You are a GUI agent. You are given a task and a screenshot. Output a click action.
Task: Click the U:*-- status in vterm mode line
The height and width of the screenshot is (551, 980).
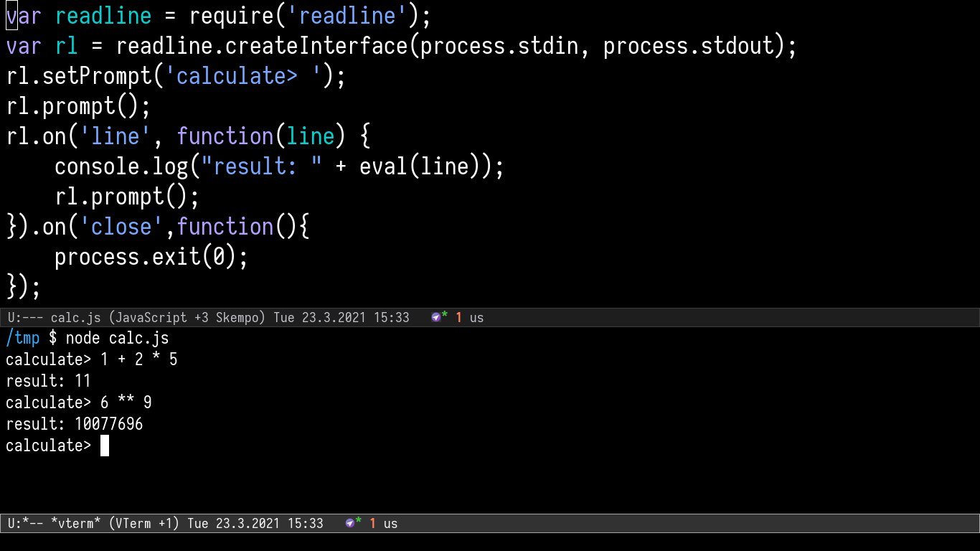[x=26, y=524]
